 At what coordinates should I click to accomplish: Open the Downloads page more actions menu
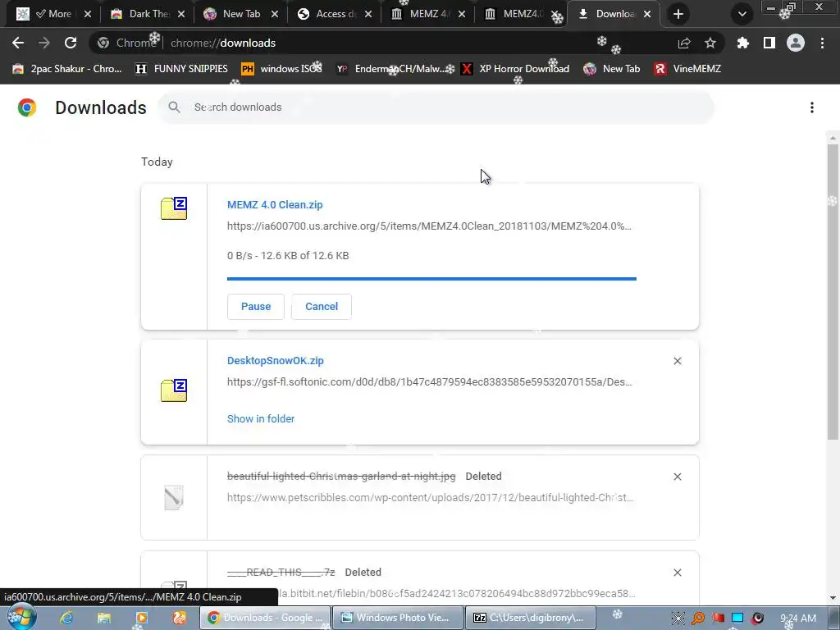812,107
